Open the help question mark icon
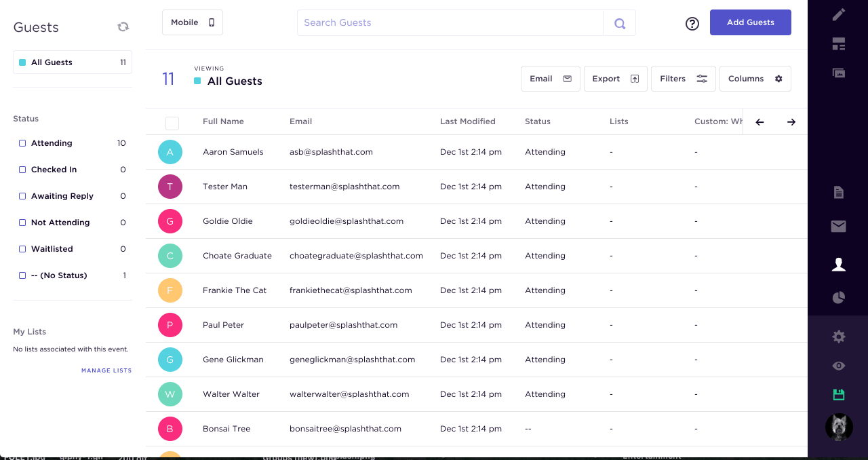 (692, 24)
